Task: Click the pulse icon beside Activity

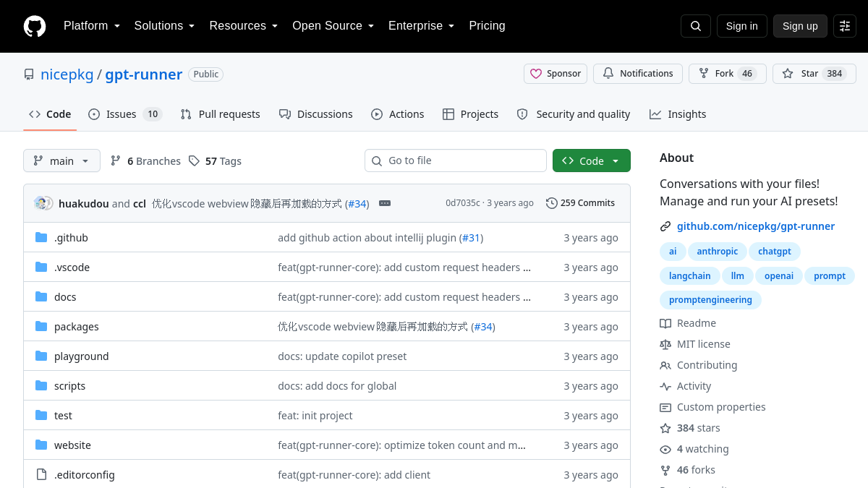Action: pos(665,386)
